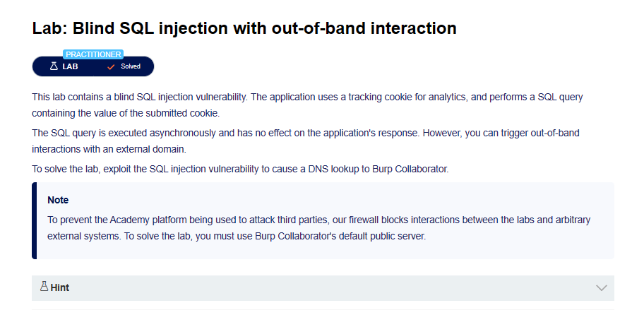Screen dimensions: 644x315
Task: Expand the Hint section chevron arrow
Action: tap(602, 287)
